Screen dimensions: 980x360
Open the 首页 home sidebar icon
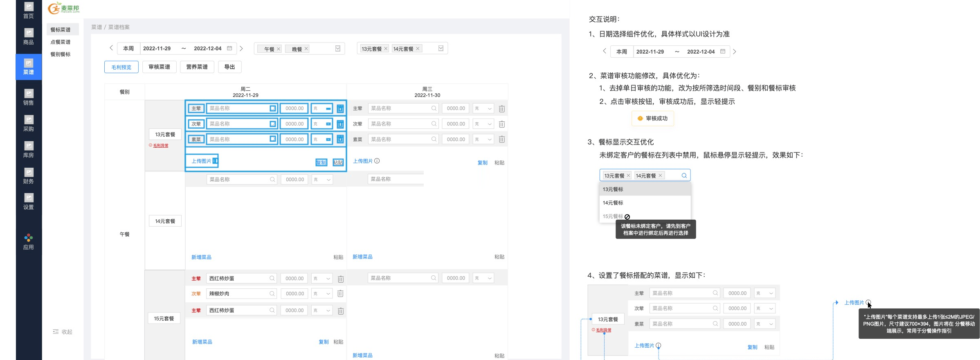(x=29, y=11)
